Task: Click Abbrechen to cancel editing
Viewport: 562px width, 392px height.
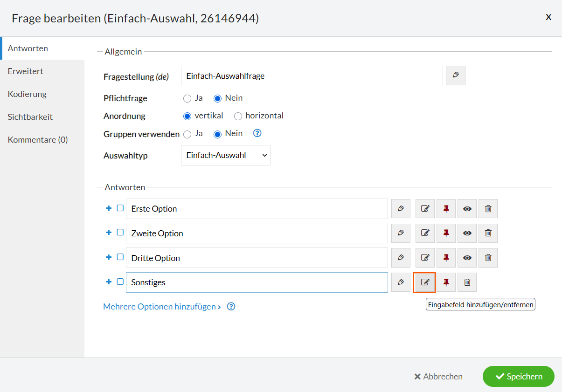Action: coord(438,377)
